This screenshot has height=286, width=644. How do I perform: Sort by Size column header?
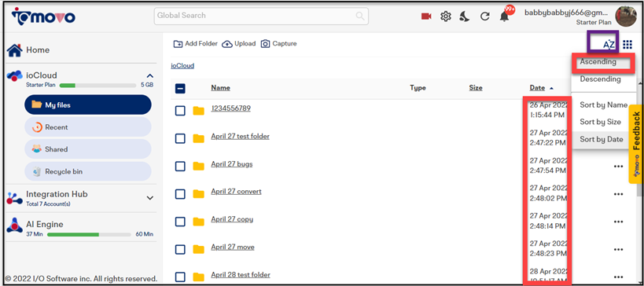coord(476,88)
